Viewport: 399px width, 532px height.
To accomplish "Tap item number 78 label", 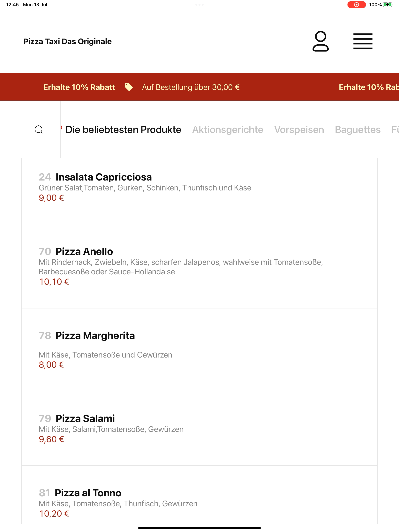I will click(45, 336).
